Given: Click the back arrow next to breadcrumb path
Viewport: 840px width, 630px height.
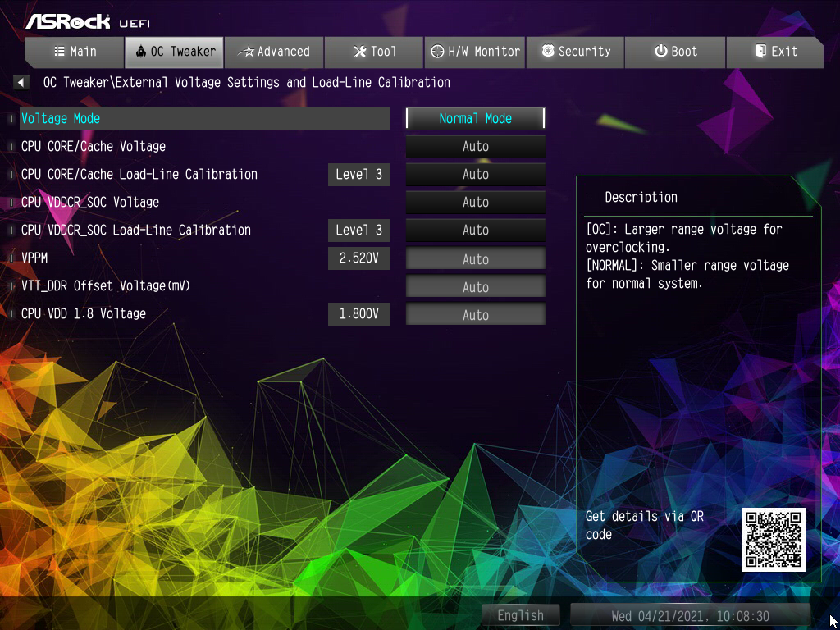Looking at the screenshot, I should 21,83.
